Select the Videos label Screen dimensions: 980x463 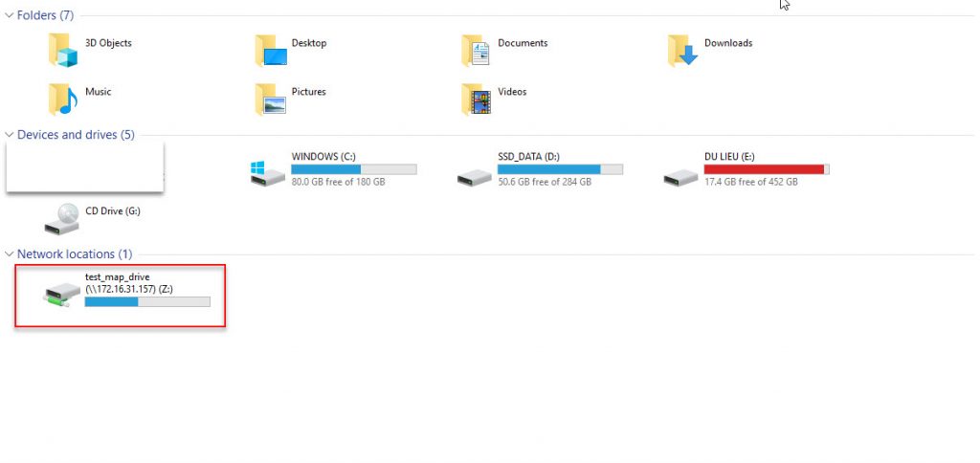(x=512, y=92)
